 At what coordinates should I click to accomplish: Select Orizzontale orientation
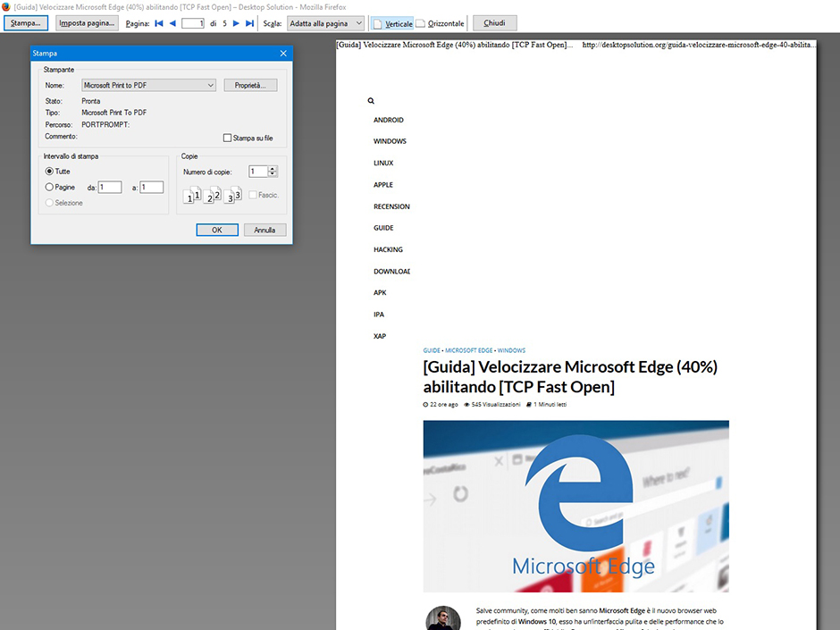tap(440, 23)
